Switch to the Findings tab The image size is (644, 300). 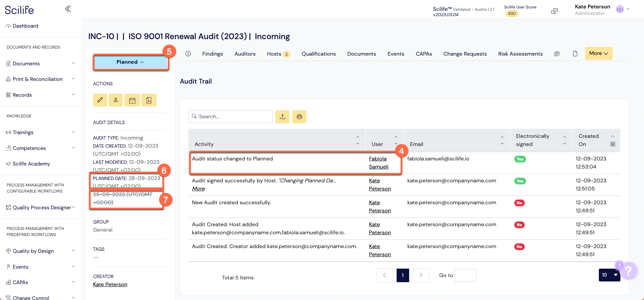coord(212,54)
